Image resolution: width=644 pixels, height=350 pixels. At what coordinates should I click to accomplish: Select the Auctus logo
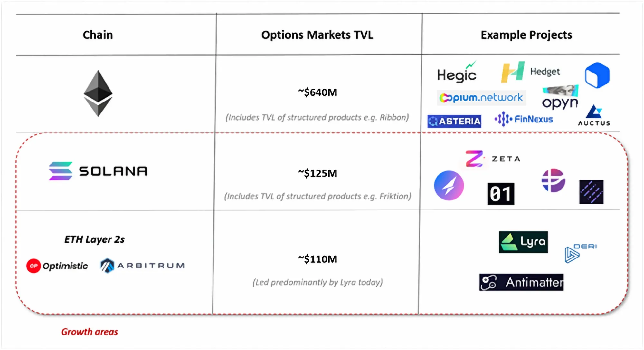click(594, 116)
